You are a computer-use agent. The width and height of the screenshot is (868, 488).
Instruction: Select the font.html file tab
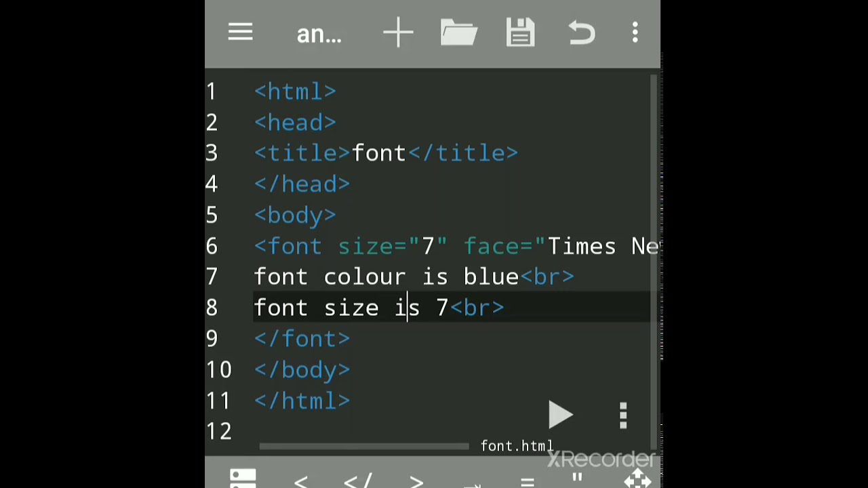pyautogui.click(x=517, y=446)
